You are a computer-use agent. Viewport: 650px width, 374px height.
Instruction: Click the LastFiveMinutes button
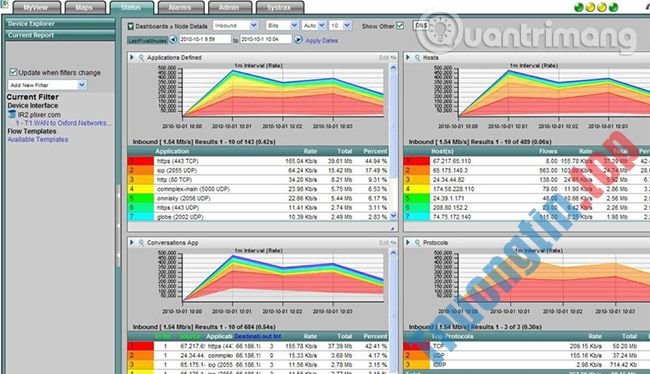pos(147,40)
